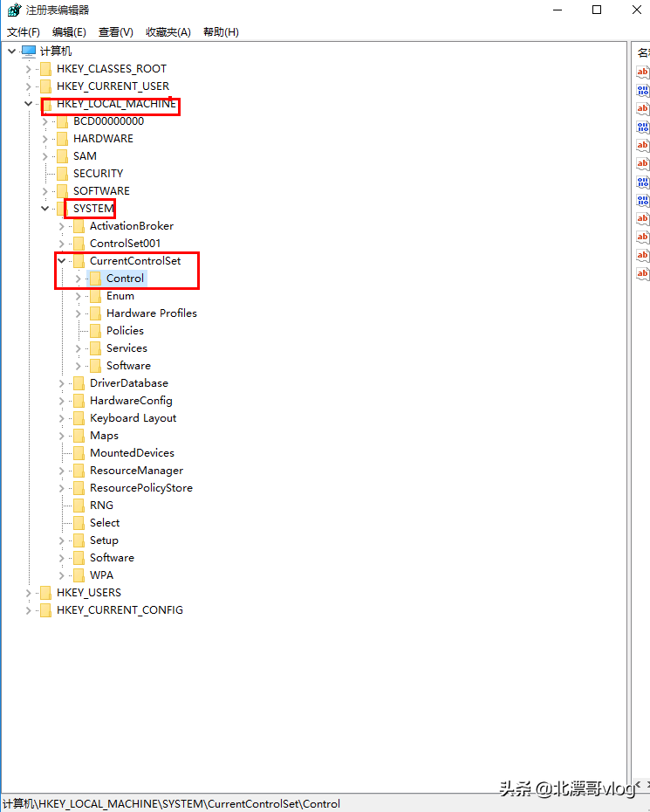Click the Maps folder icon
This screenshot has width=650, height=812.
[x=79, y=436]
